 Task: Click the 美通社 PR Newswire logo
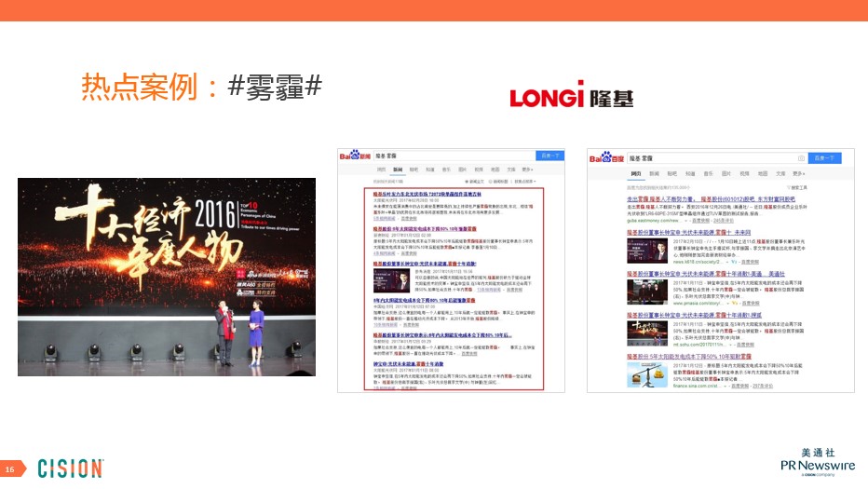coord(818,462)
